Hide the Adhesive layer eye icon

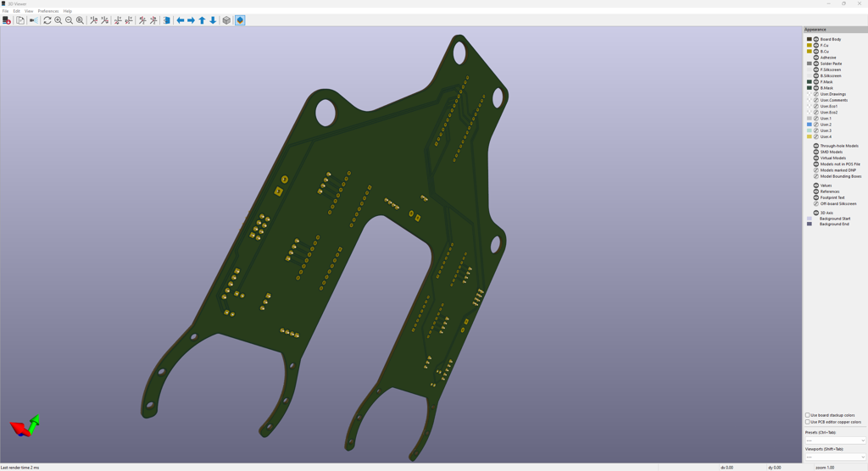click(x=816, y=58)
